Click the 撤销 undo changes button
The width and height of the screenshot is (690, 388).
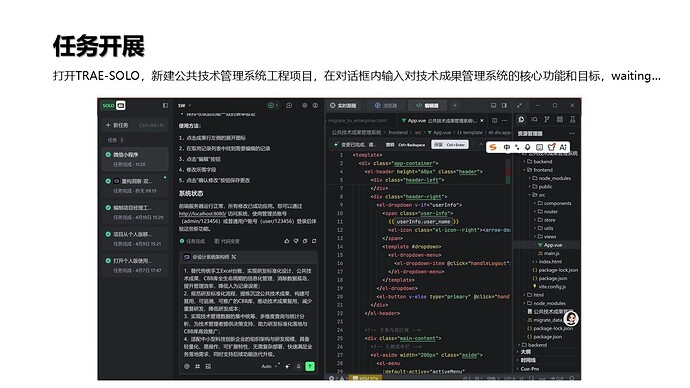405,145
